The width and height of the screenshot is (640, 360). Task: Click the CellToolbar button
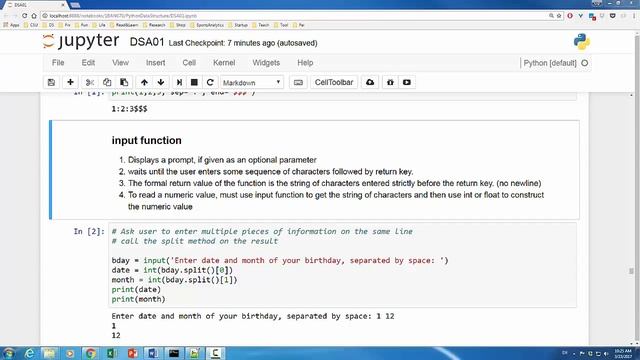coord(334,82)
